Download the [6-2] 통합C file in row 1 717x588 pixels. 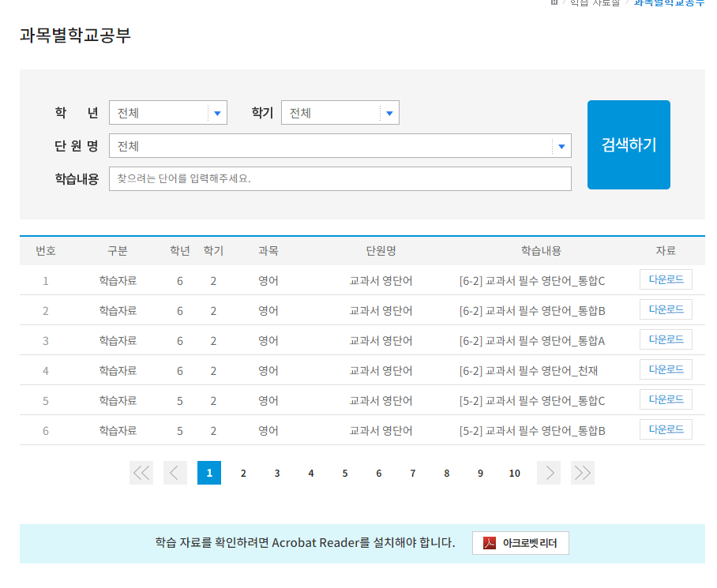click(x=666, y=279)
